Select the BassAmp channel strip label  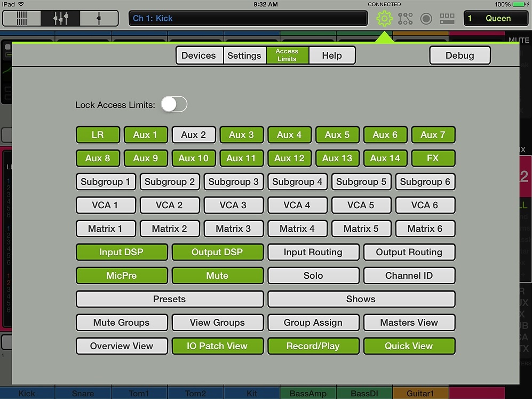tap(308, 394)
